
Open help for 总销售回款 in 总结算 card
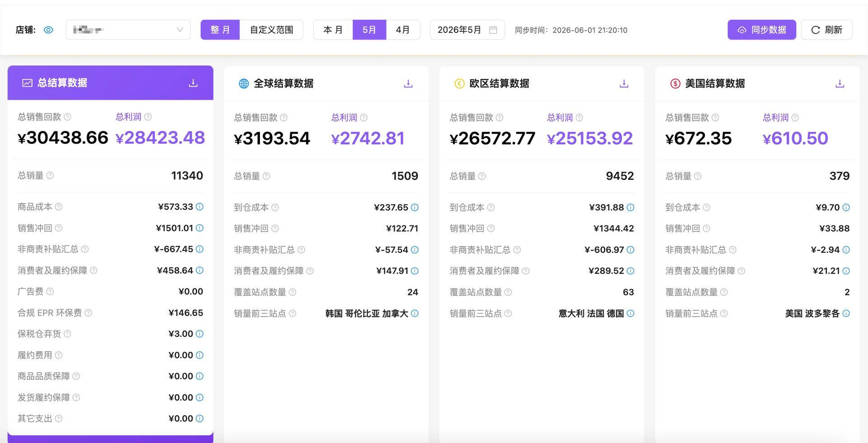pos(67,117)
